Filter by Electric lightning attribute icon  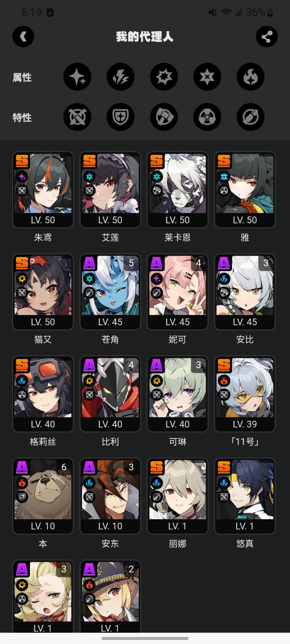[120, 77]
